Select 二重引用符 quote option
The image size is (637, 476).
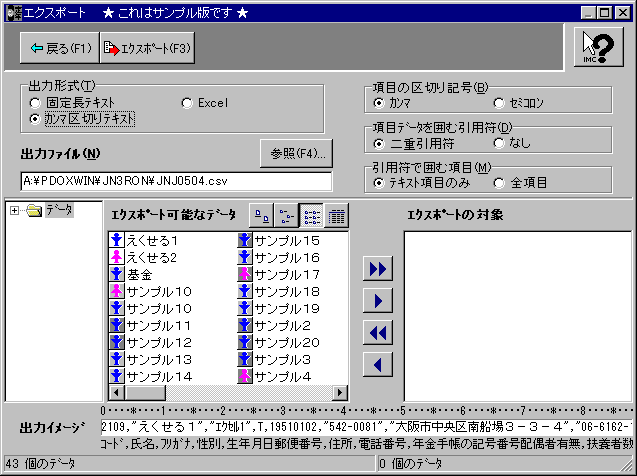pyautogui.click(x=379, y=143)
